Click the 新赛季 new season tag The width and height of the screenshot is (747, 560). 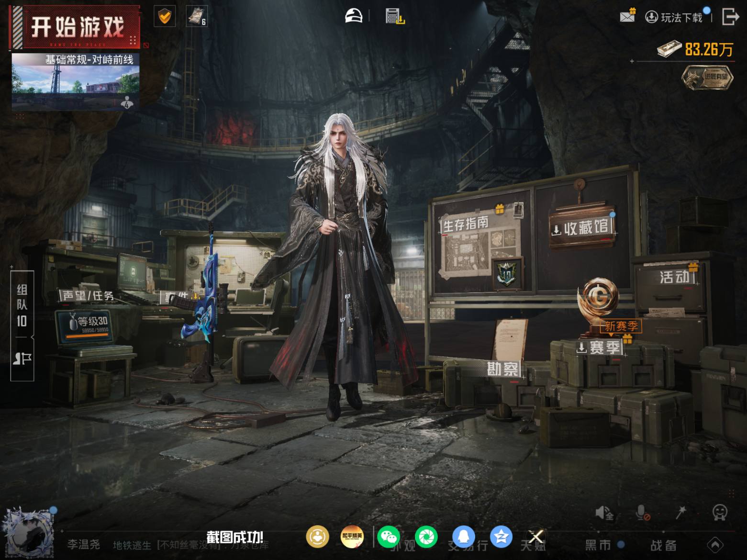point(621,326)
